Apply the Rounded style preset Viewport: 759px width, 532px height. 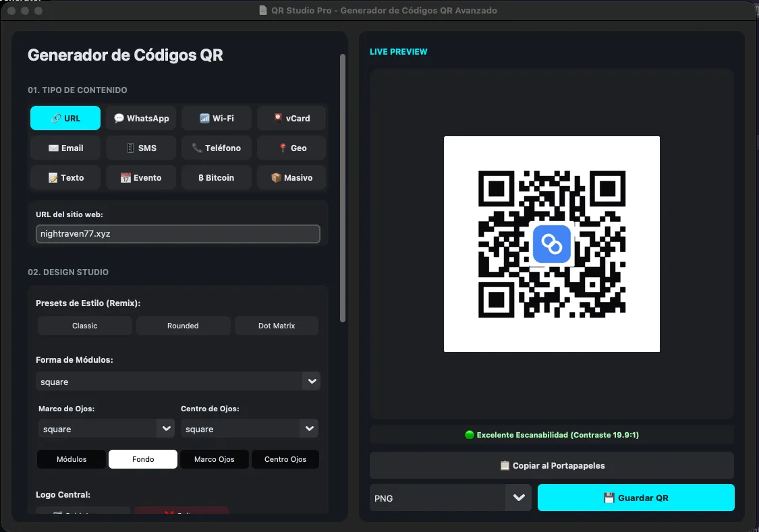183,326
